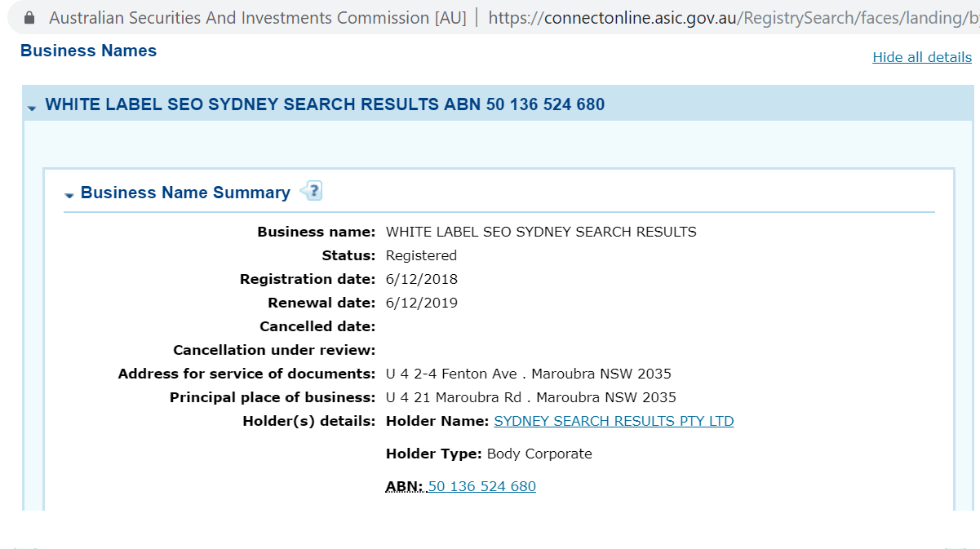This screenshot has width=980, height=549.
Task: Click the Australian Securities And Investments Commission certificate text
Action: [257, 17]
